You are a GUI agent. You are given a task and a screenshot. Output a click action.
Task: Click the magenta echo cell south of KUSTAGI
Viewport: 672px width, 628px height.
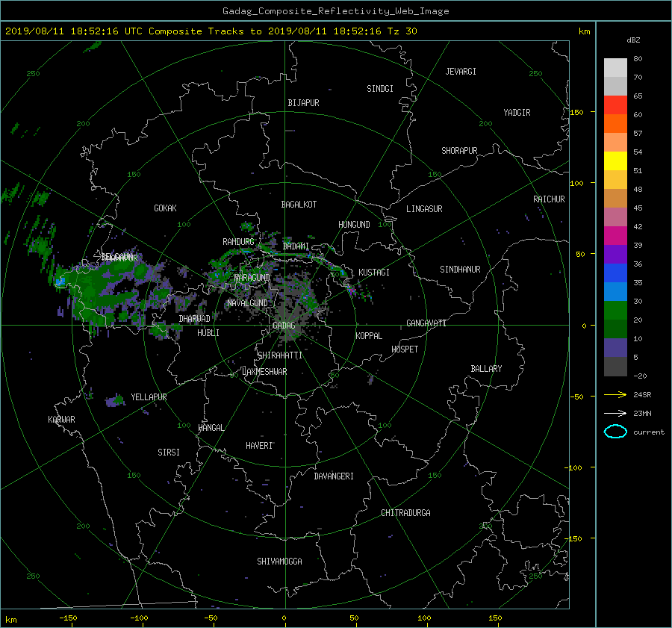coord(352,290)
